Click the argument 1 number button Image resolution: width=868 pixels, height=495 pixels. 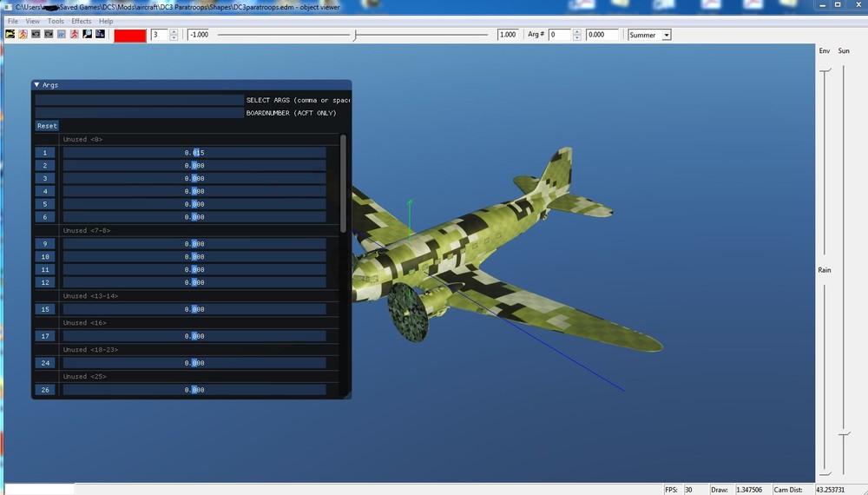45,152
